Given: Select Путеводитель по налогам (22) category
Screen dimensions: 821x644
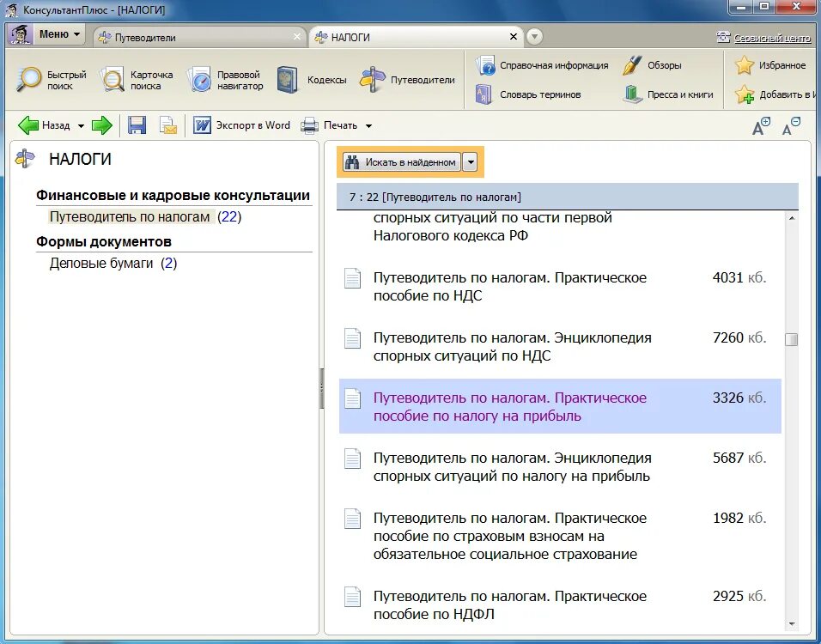Looking at the screenshot, I should click(145, 216).
